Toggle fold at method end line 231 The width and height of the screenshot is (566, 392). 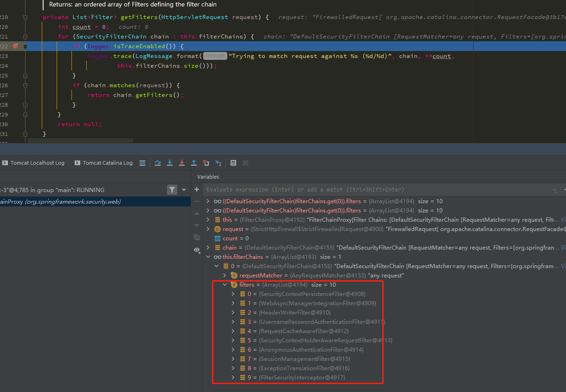click(x=25, y=134)
